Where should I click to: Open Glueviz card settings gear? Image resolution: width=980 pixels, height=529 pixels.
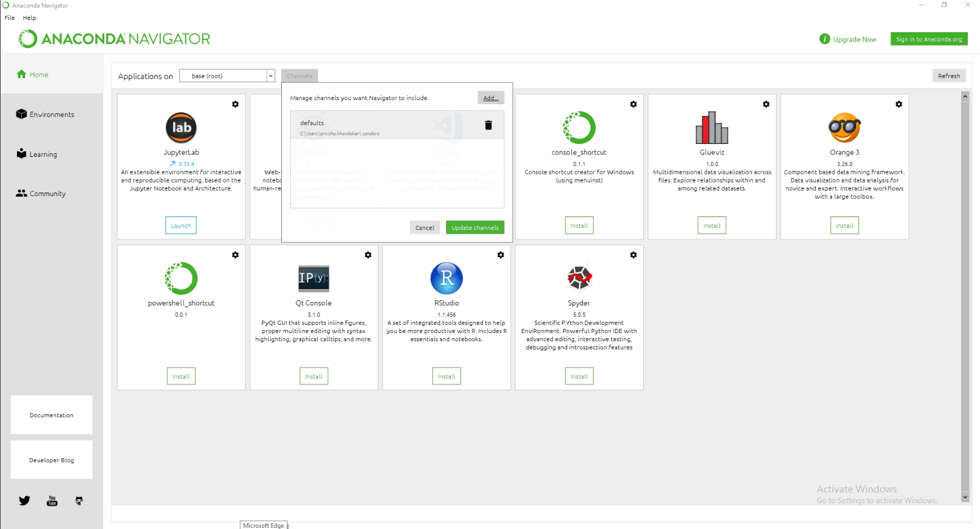[766, 104]
